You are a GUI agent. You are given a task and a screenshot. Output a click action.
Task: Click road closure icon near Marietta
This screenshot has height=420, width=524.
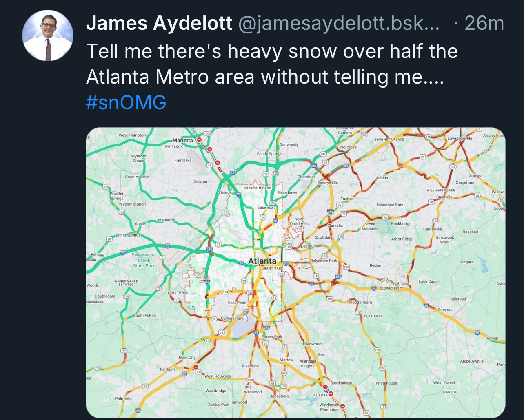pyautogui.click(x=199, y=139)
